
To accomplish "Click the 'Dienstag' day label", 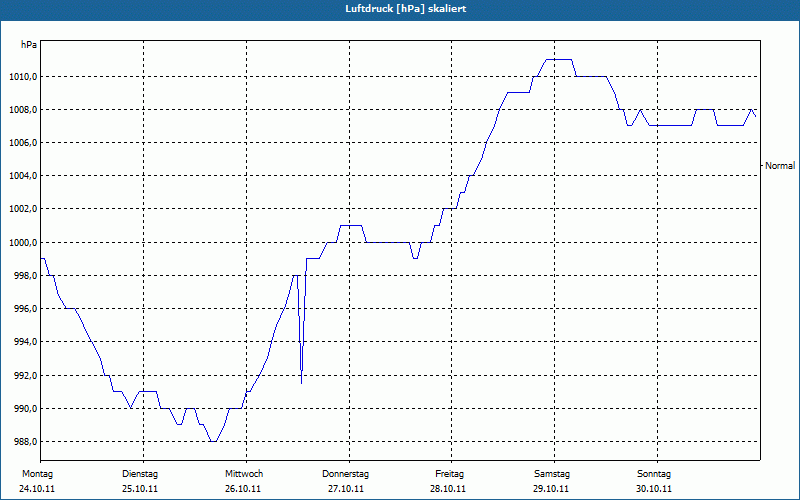I will click(140, 474).
